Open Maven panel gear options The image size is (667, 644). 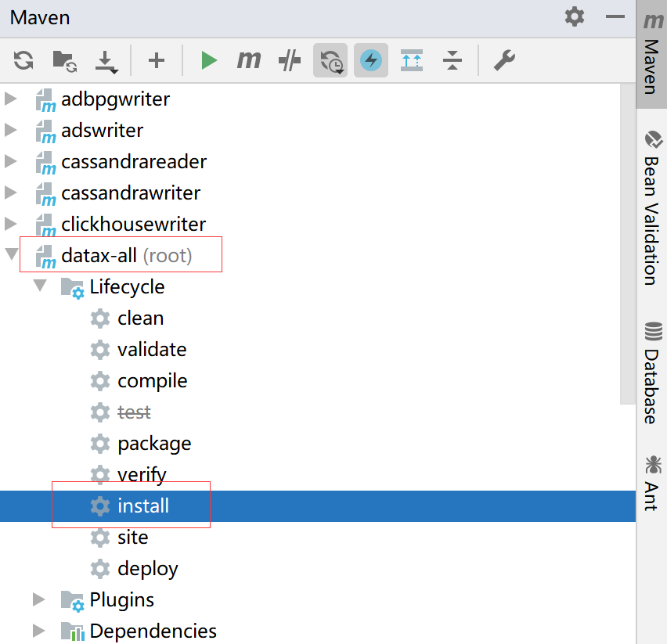[x=575, y=17]
